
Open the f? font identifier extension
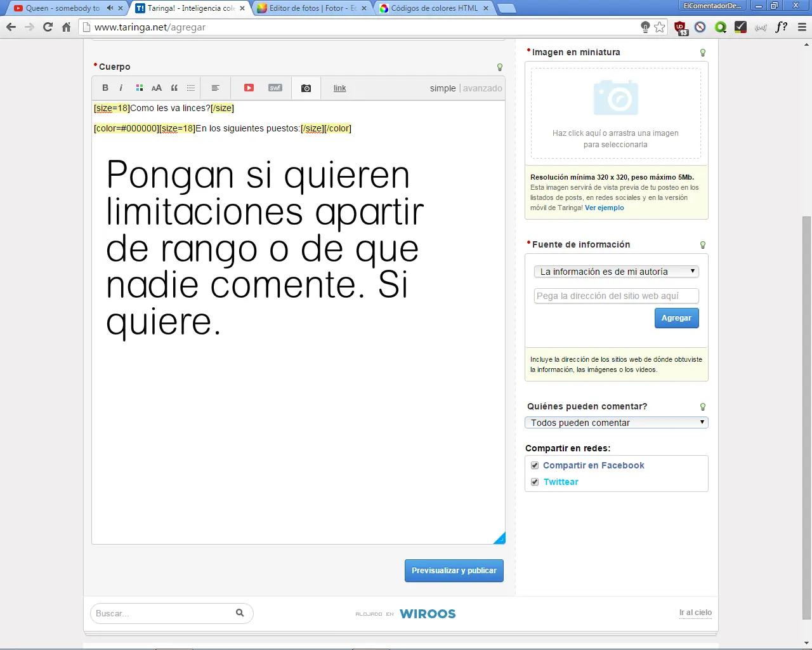[x=782, y=27]
